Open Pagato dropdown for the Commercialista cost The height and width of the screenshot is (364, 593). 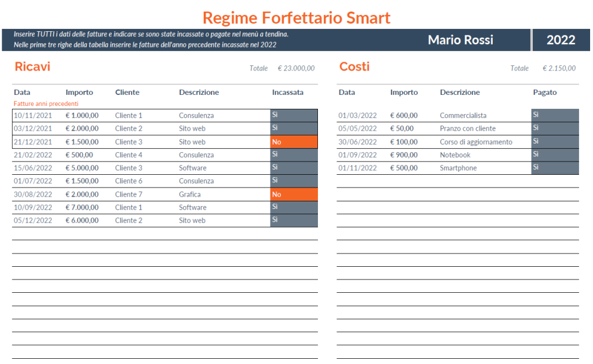[554, 115]
